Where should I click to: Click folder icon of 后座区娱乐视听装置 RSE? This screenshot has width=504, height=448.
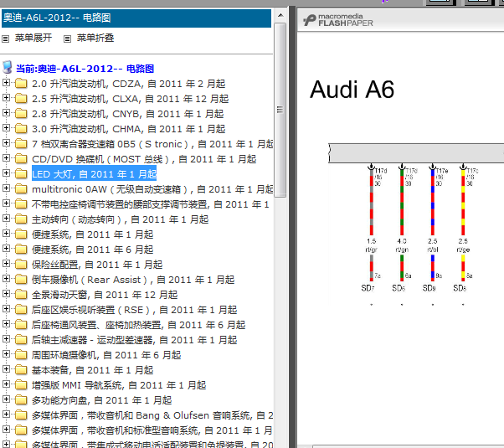click(x=21, y=310)
